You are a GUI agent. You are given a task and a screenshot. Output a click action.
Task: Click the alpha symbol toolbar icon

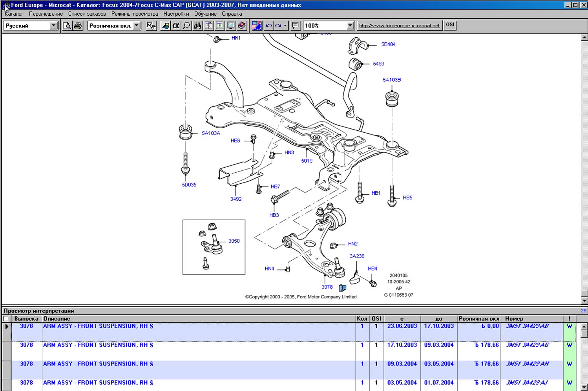point(176,26)
